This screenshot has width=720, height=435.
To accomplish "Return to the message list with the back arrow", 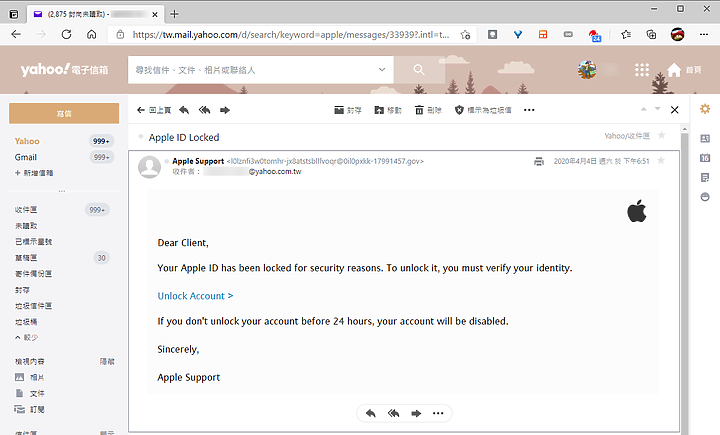I will click(154, 110).
